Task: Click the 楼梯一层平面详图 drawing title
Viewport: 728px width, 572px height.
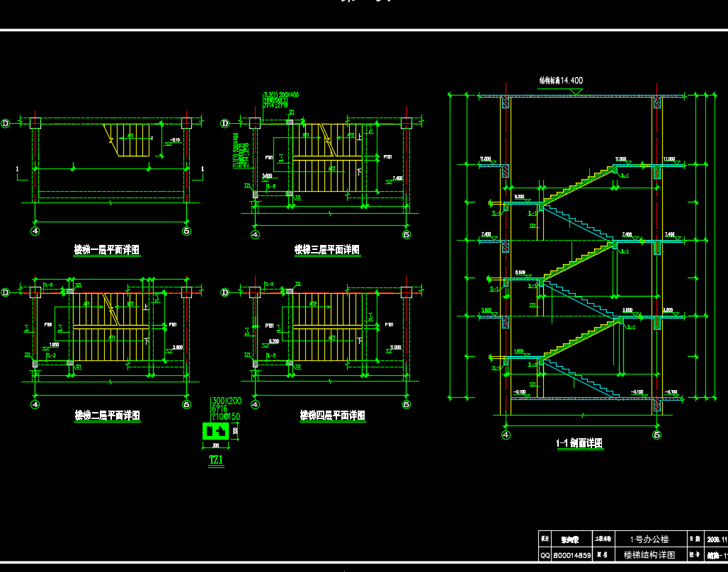Action: 106,249
